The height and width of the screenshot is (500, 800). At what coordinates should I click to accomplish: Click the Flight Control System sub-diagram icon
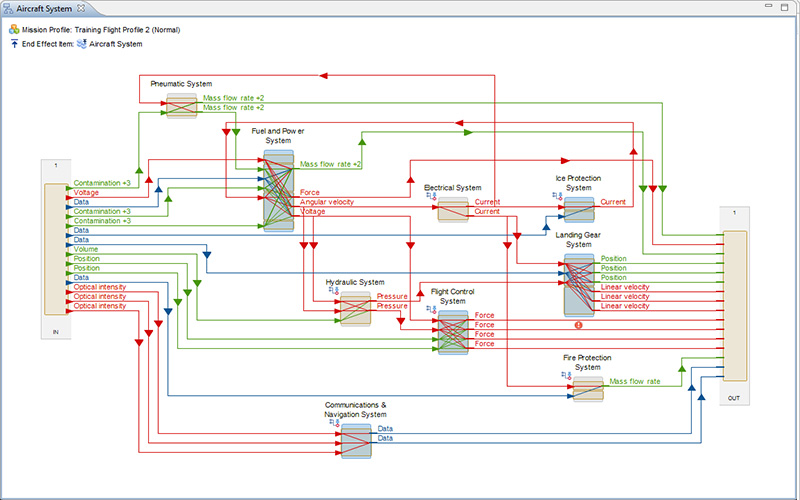tap(432, 309)
